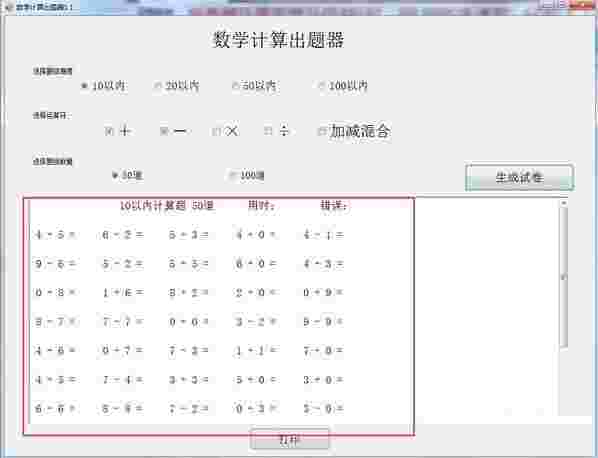Select the 20以内 range radio button
The width and height of the screenshot is (598, 458).
pos(176,86)
